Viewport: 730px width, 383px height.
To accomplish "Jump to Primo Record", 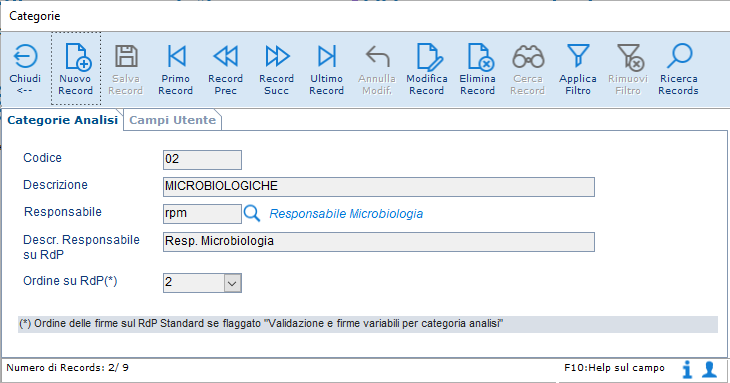I will coord(176,70).
